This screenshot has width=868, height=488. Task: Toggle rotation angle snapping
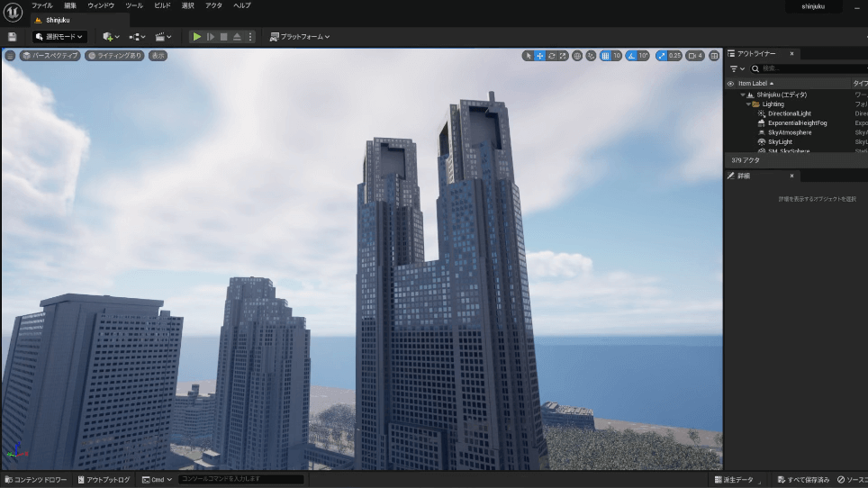pos(631,55)
